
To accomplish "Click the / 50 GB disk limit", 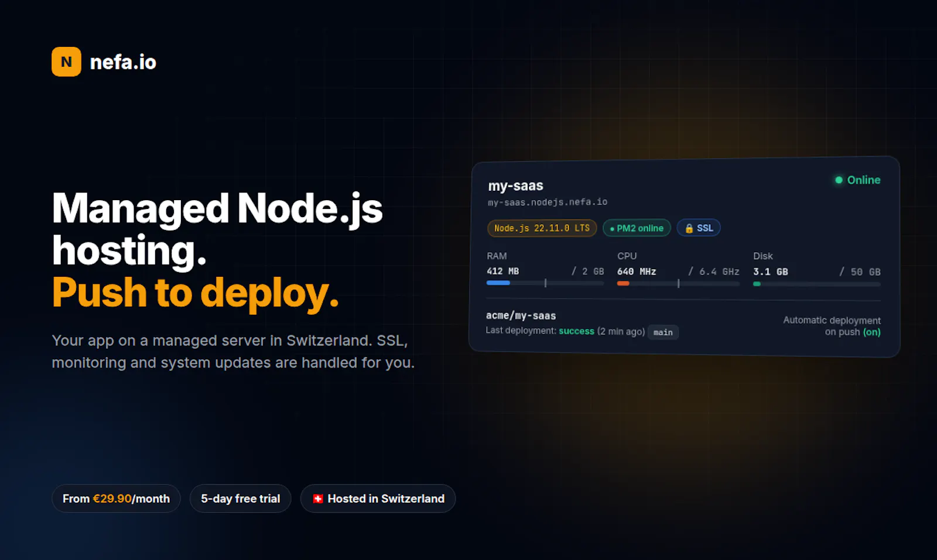I will pyautogui.click(x=860, y=272).
